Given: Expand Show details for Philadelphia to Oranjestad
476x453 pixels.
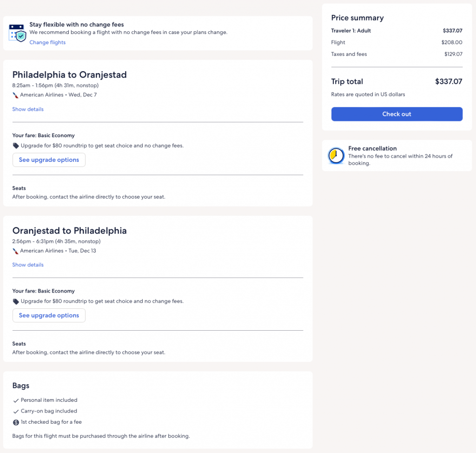Looking at the screenshot, I should (28, 109).
